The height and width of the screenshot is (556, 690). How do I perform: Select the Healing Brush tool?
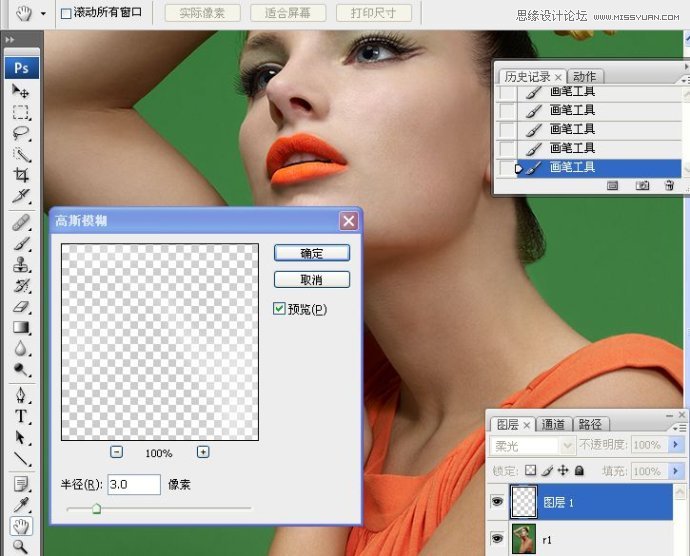click(21, 223)
